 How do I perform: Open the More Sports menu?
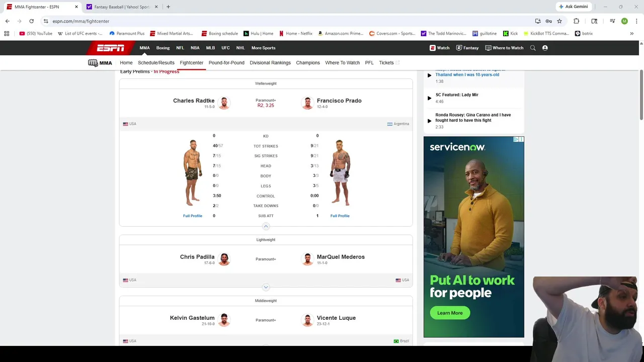263,48
